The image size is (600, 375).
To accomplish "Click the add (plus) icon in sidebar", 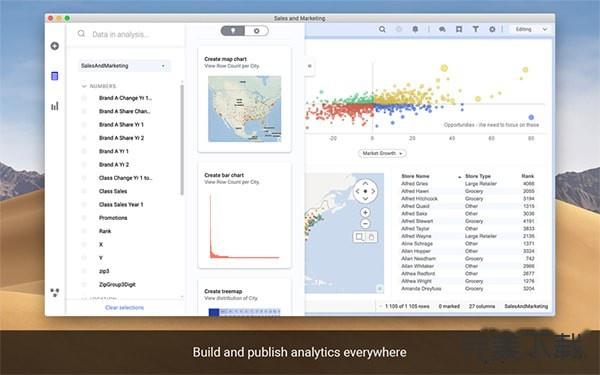I will [x=55, y=46].
